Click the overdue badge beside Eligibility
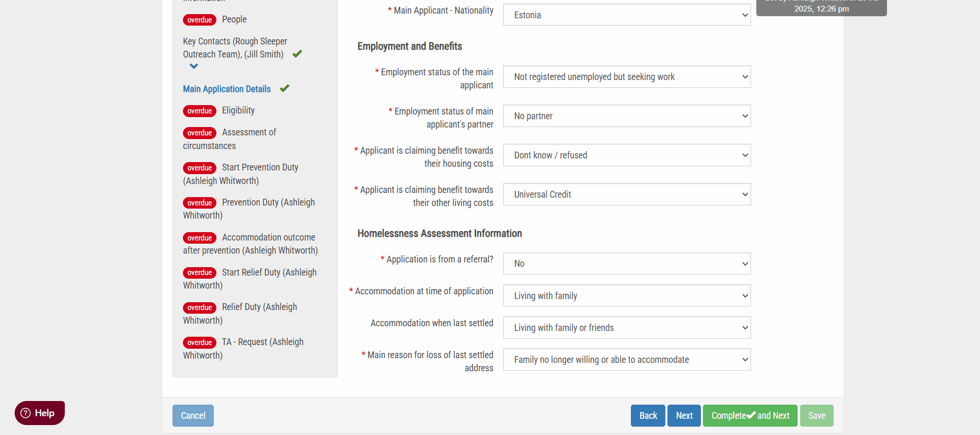 [200, 111]
